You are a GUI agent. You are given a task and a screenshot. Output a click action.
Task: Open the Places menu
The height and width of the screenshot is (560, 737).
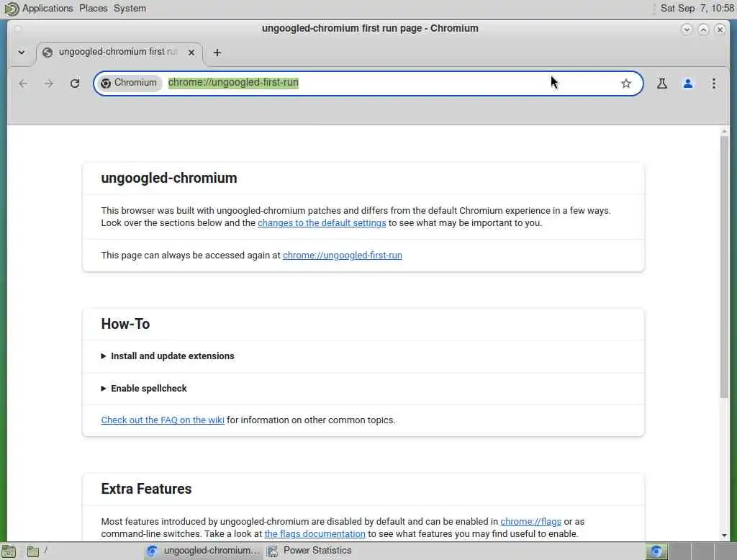coord(93,9)
